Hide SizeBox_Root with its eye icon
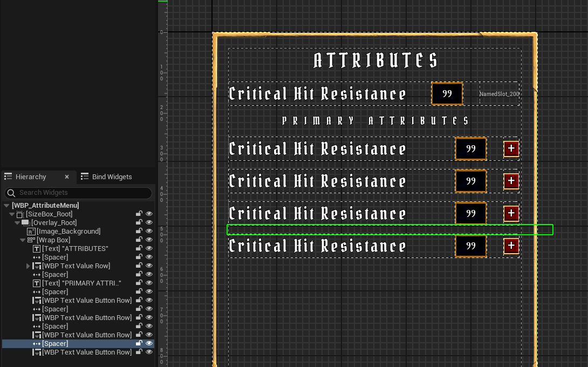The image size is (588, 367). (x=149, y=214)
